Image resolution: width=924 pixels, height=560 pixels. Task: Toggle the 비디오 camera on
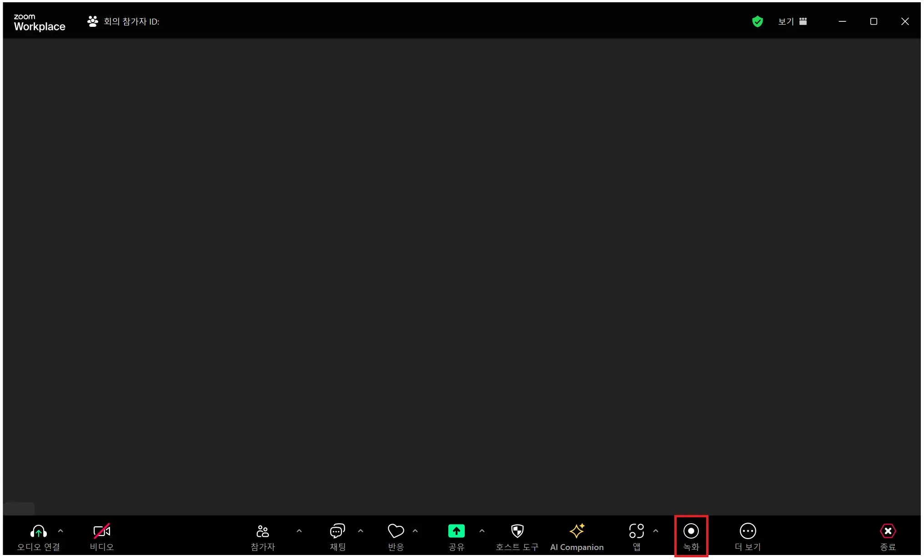pyautogui.click(x=101, y=531)
